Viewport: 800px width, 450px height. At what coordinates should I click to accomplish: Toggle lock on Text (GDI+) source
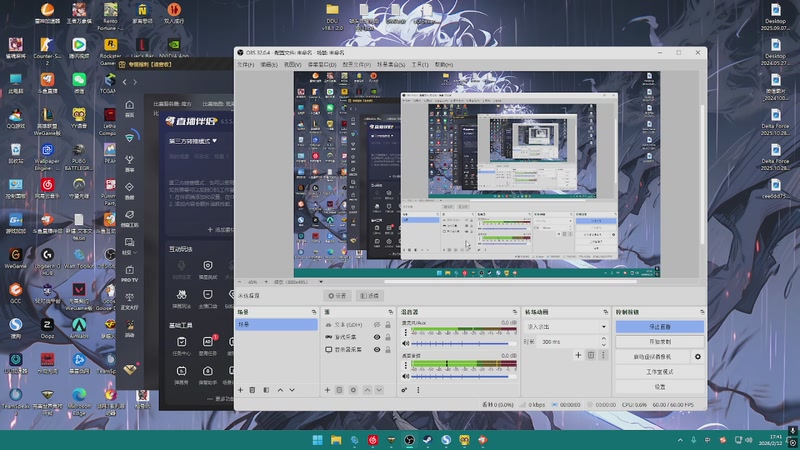[x=388, y=324]
